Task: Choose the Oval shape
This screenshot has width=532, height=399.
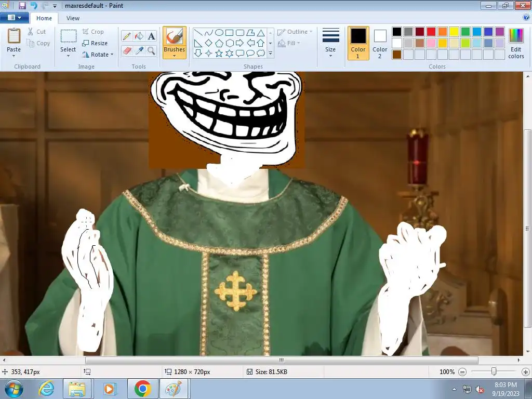Action: [219, 33]
